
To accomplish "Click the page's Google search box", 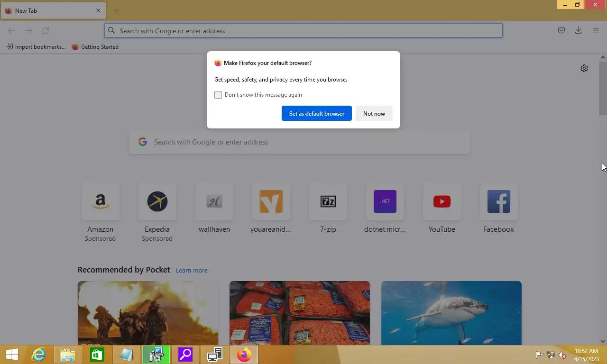I will 300,142.
